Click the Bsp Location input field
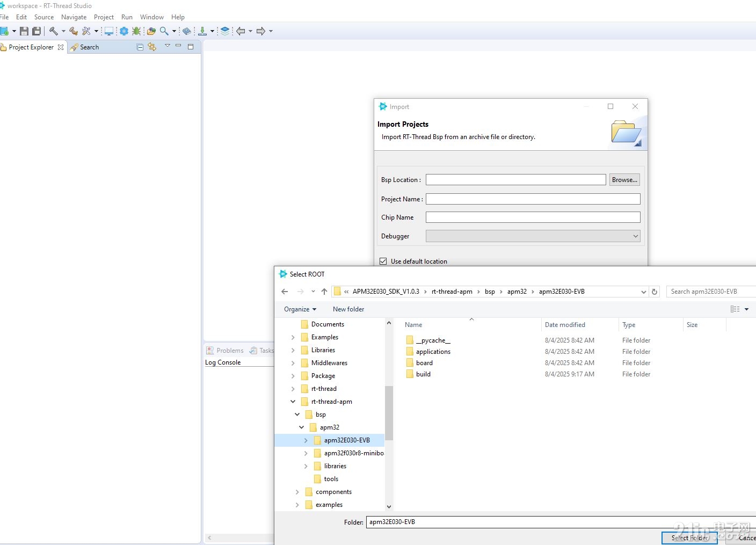Viewport: 756px width, 545px height. point(516,180)
